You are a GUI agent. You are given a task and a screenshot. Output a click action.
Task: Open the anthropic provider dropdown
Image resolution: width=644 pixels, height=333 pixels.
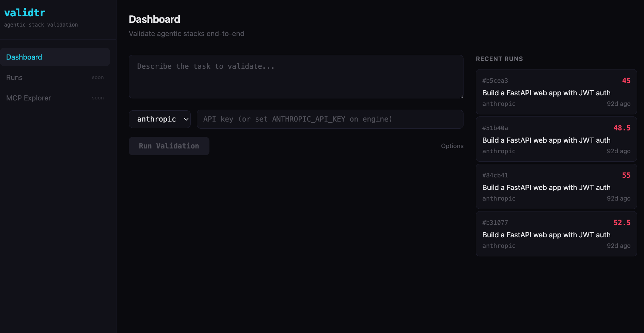pos(159,119)
